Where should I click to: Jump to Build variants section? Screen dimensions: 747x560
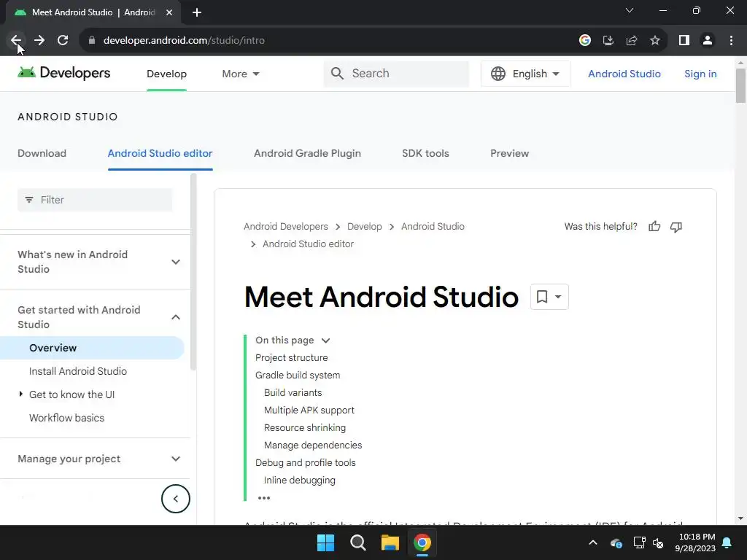point(293,393)
